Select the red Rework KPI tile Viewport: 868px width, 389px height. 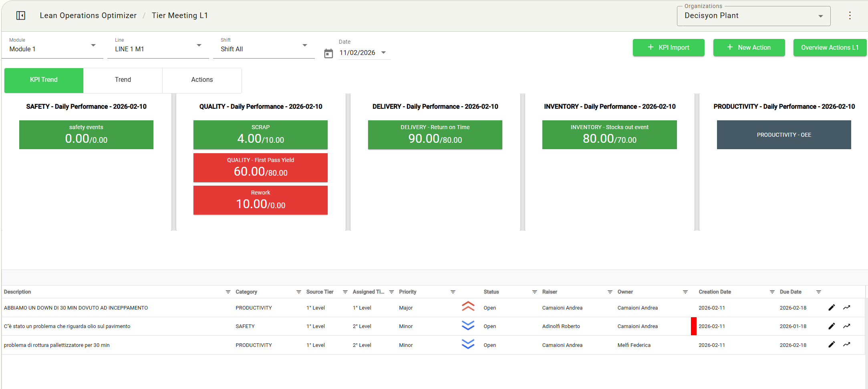260,200
